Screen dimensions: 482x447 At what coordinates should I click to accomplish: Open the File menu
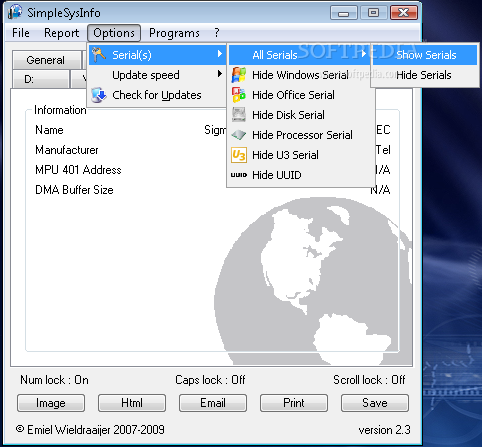[21, 33]
